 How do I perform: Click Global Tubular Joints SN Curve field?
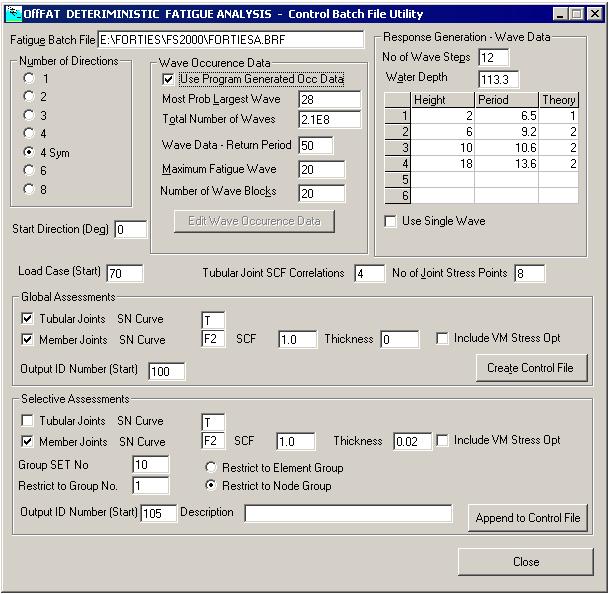[x=213, y=321]
